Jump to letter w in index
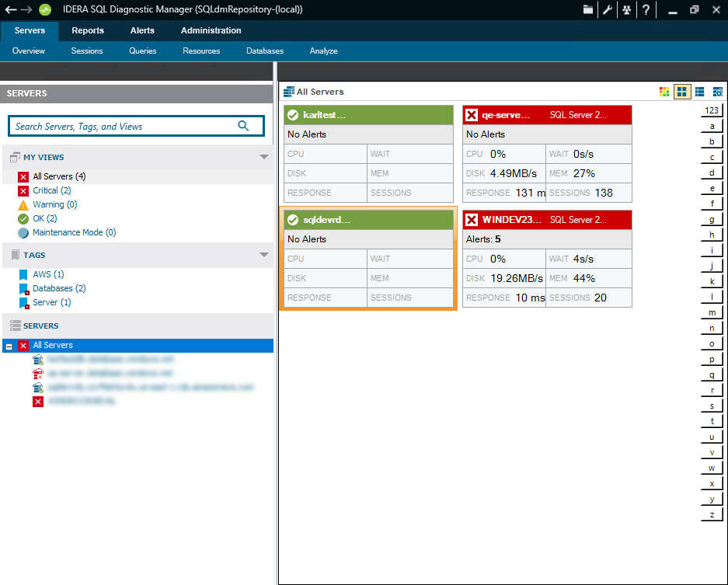The height and width of the screenshot is (585, 728). [x=711, y=468]
